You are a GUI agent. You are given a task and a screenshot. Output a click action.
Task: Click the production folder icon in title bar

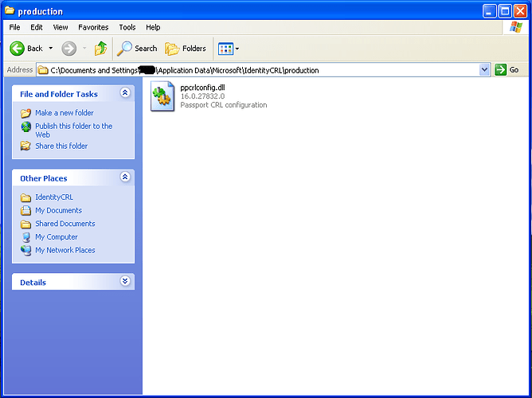(10, 11)
